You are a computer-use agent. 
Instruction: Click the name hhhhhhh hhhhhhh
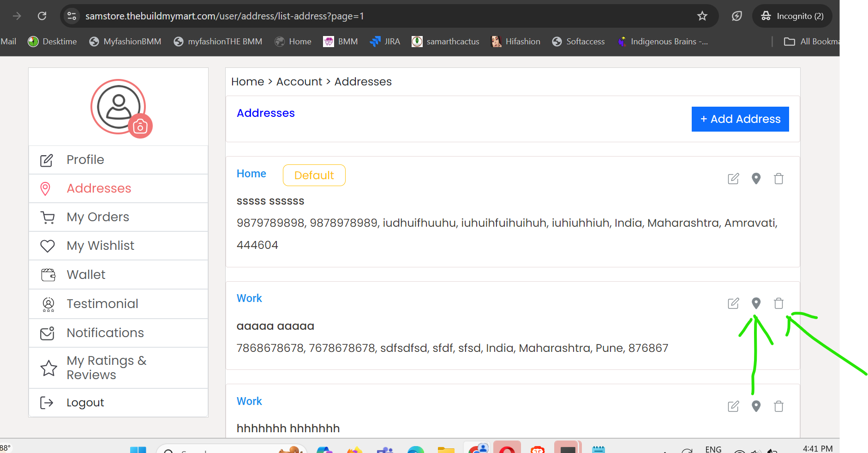pos(288,429)
